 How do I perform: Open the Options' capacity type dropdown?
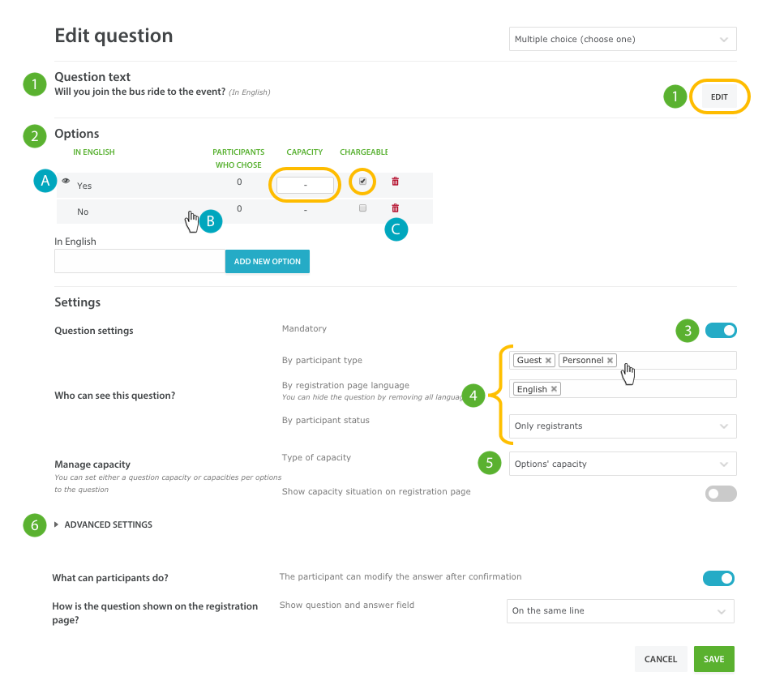(623, 464)
